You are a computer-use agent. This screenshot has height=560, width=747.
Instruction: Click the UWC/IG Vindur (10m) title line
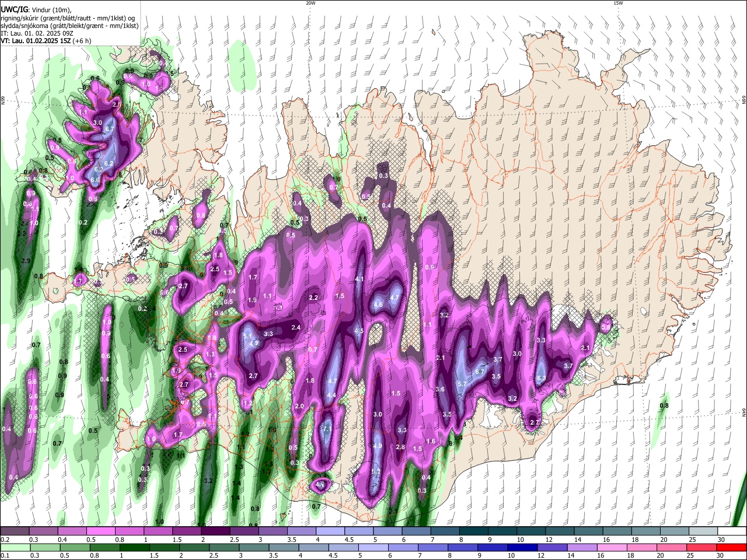(x=36, y=9)
